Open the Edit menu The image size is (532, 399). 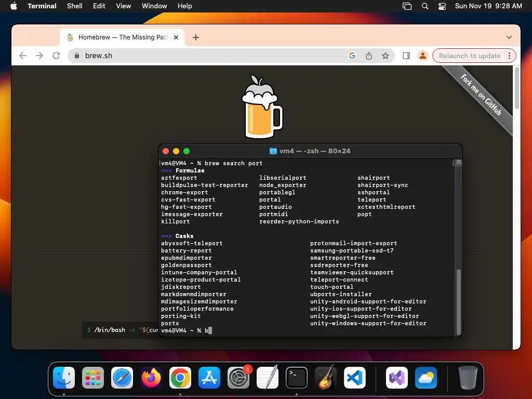[99, 6]
